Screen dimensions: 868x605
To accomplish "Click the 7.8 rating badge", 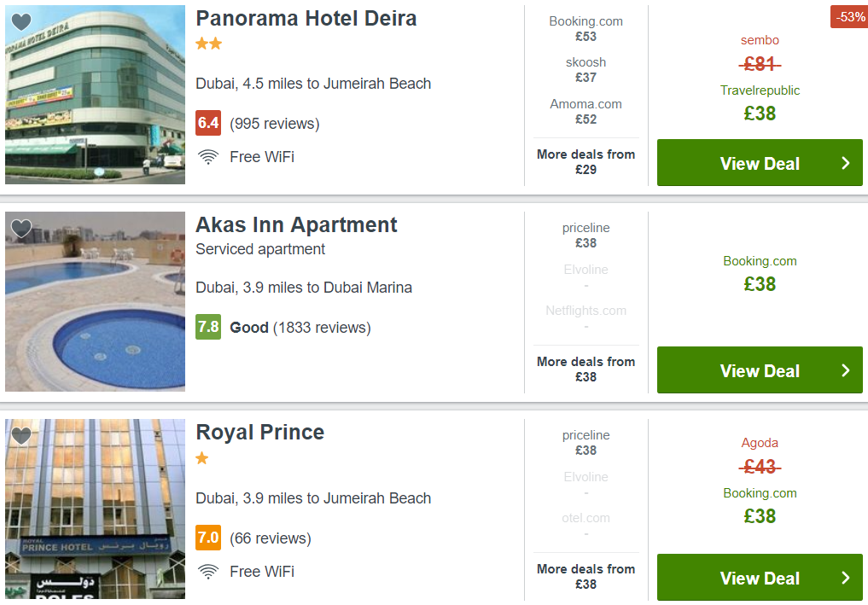I will coord(208,328).
